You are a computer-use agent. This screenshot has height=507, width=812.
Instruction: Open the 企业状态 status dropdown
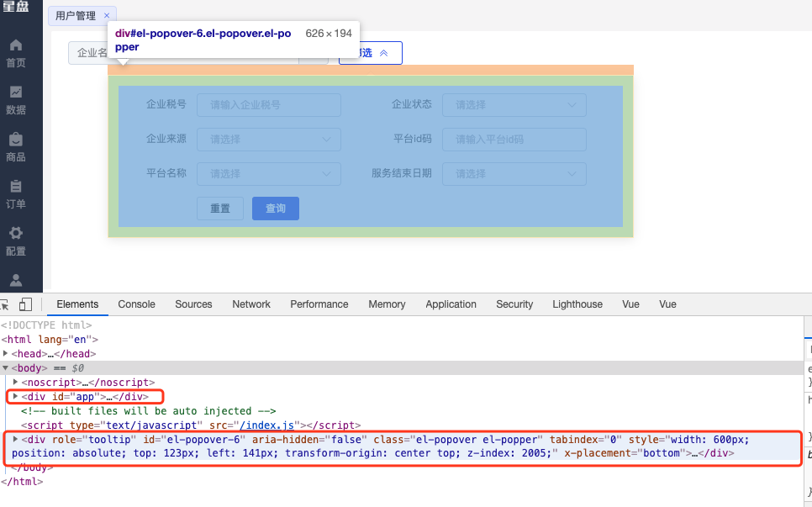tap(514, 104)
